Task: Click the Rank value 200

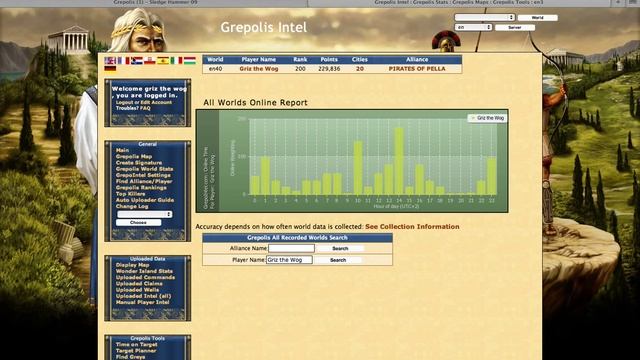Action: tap(300, 69)
